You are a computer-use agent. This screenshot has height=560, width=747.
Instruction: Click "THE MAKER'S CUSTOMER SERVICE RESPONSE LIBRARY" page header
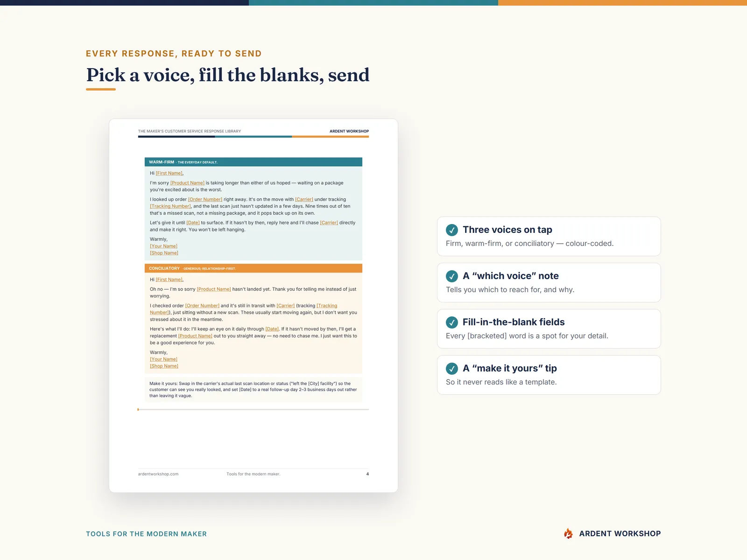pos(190,131)
